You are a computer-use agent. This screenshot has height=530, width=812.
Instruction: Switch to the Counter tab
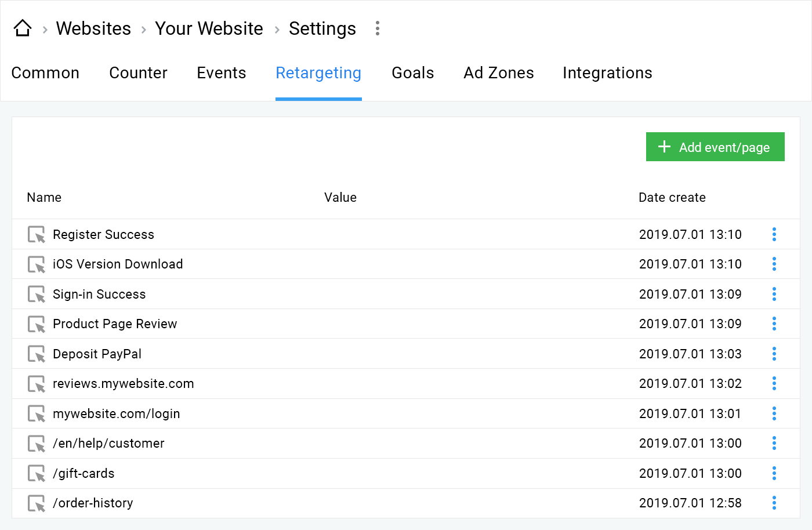point(138,72)
